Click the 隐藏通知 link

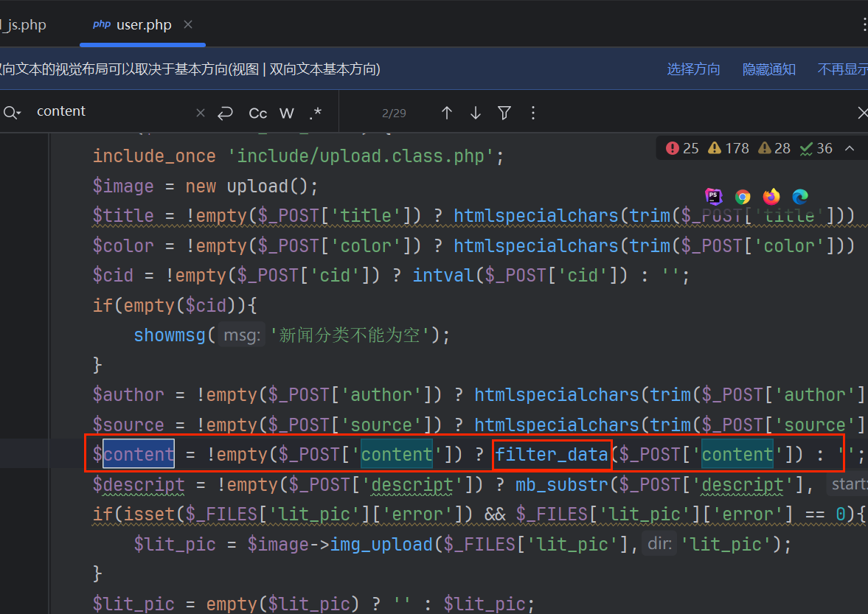point(768,69)
